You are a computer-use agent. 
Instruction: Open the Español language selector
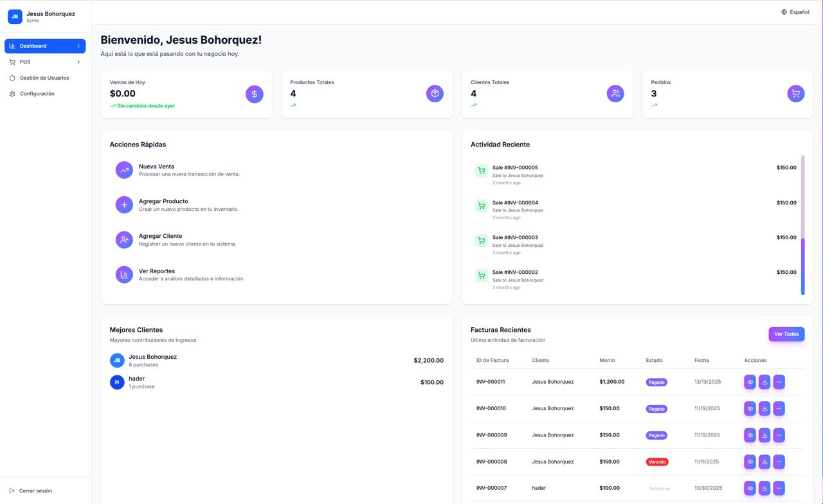coord(795,12)
